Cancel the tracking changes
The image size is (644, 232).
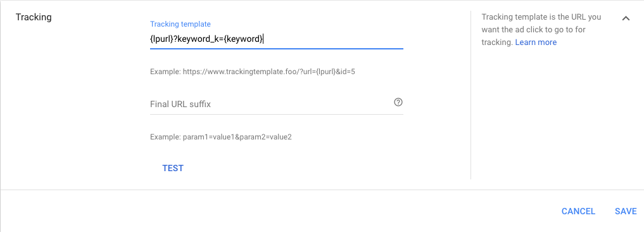click(578, 212)
